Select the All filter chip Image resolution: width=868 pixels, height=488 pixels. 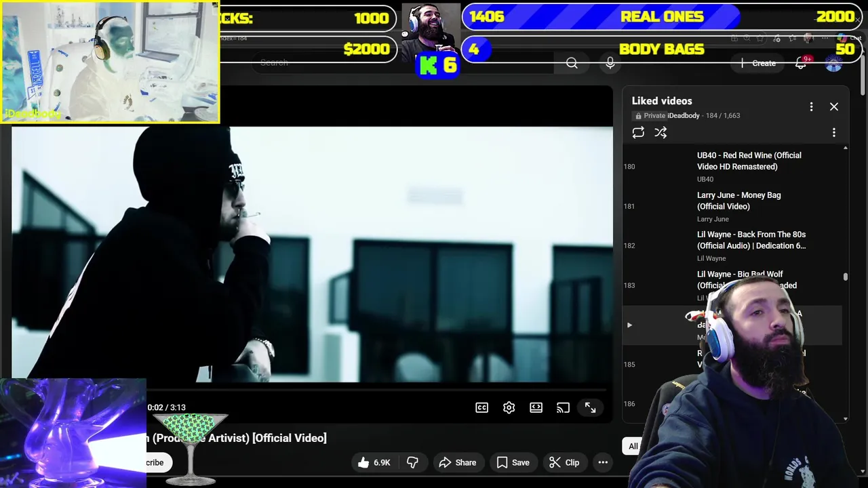coord(633,446)
